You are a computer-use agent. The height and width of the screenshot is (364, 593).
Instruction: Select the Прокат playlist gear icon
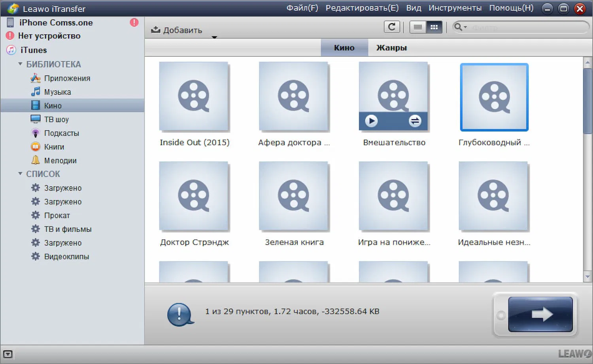pyautogui.click(x=36, y=215)
